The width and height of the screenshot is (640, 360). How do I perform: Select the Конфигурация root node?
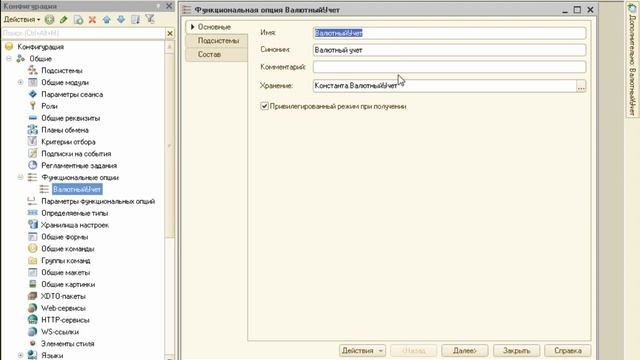click(40, 47)
